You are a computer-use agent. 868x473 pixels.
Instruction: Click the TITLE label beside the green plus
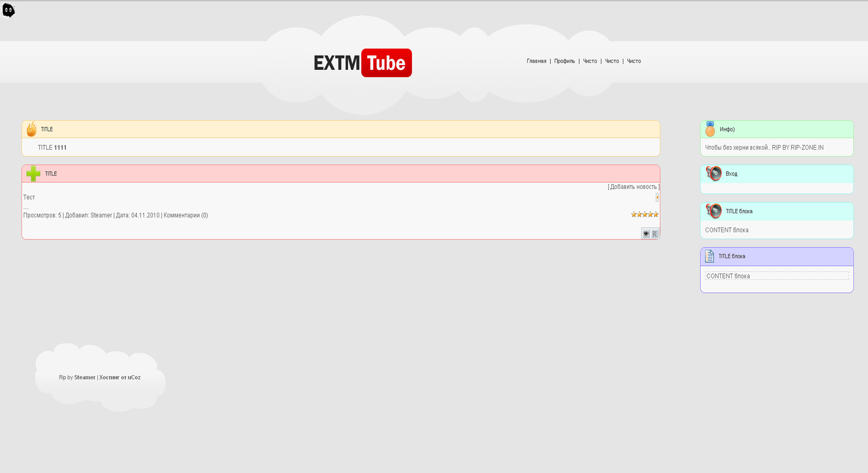point(51,173)
